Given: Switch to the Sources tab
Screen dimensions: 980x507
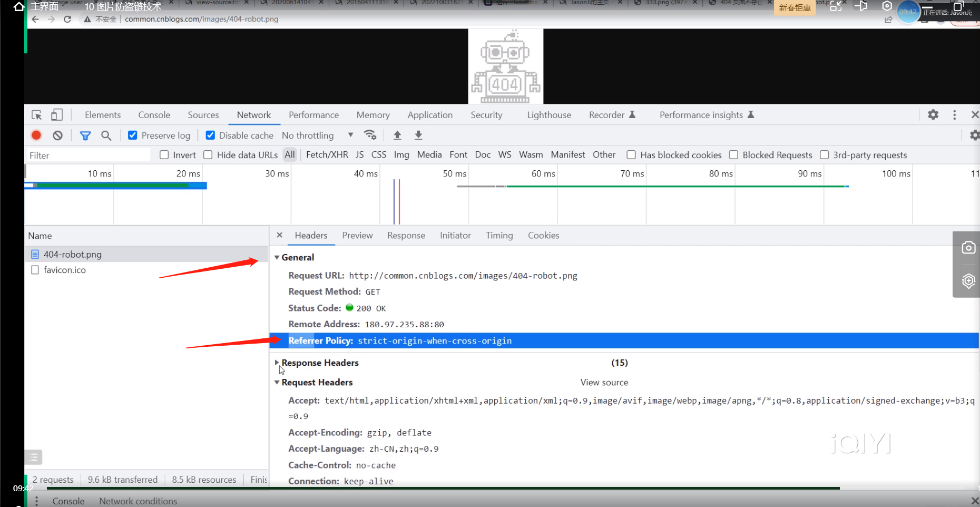Looking at the screenshot, I should pos(203,115).
